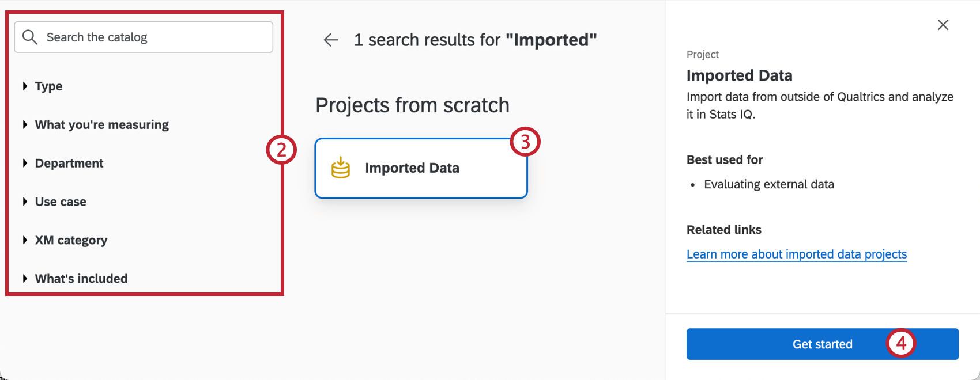This screenshot has height=380, width=980.
Task: Click the Imported Data heading in details panel
Action: coord(740,75)
